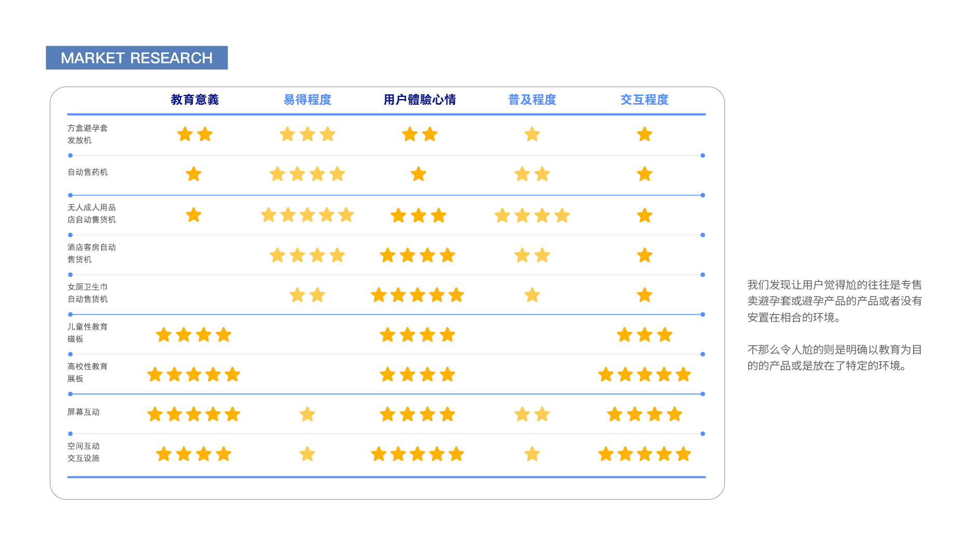Click the 儿童性教育磁板 row label
Viewport: 980px width, 551px height.
click(x=87, y=332)
